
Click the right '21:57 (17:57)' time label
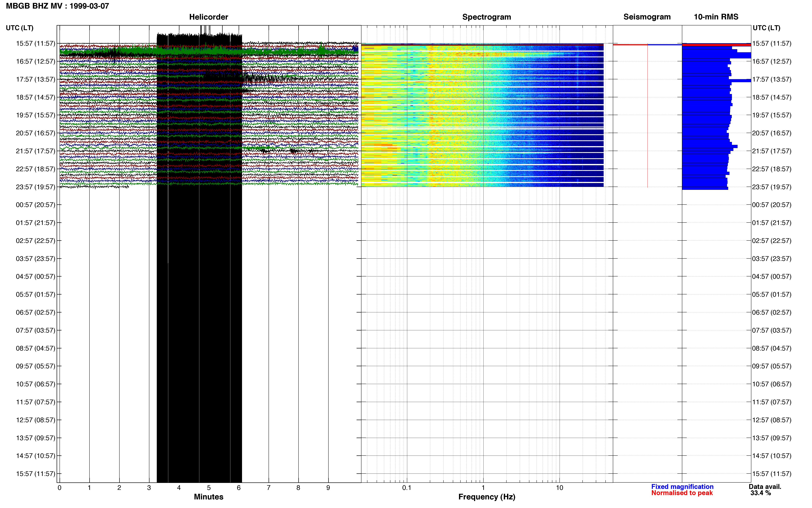point(771,151)
